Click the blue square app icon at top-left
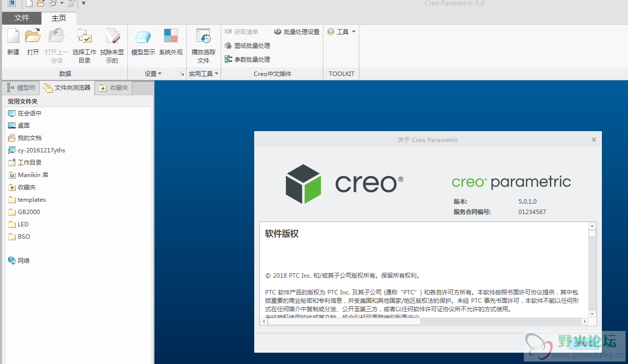This screenshot has height=364, width=628. 12,3
